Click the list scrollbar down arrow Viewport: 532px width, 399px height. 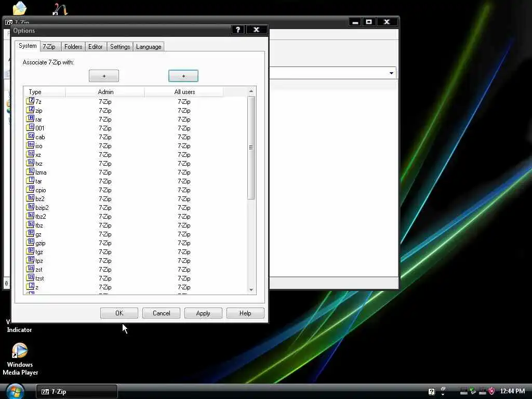point(251,289)
